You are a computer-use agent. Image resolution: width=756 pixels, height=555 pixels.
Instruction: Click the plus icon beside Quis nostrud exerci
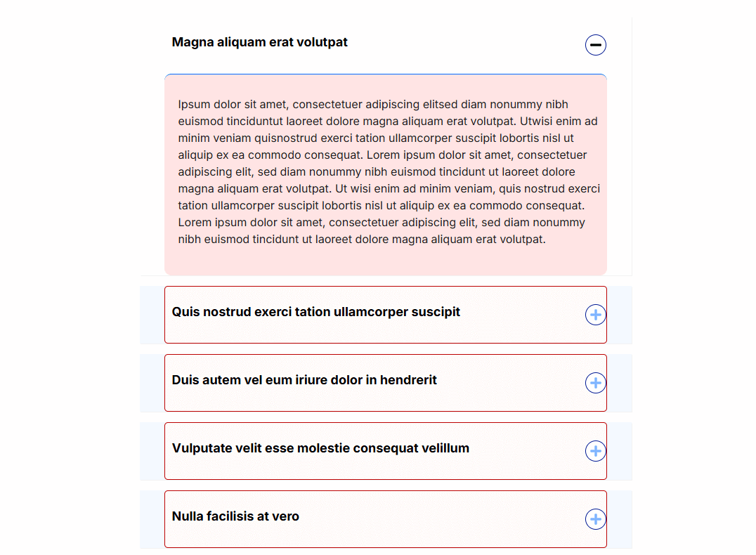pos(595,315)
